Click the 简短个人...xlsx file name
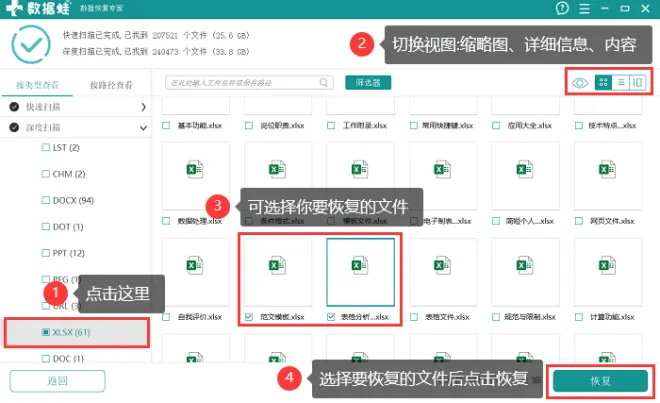Viewport: 660px width, 403px height. [530, 221]
